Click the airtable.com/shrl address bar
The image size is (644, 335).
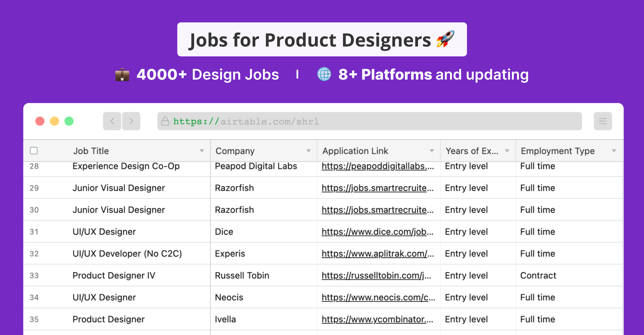click(x=370, y=121)
